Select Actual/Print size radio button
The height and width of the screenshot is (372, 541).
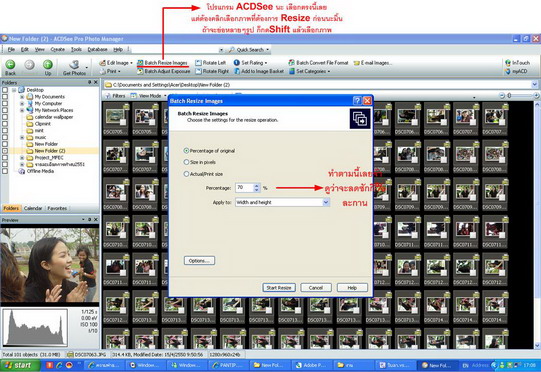pyautogui.click(x=186, y=174)
